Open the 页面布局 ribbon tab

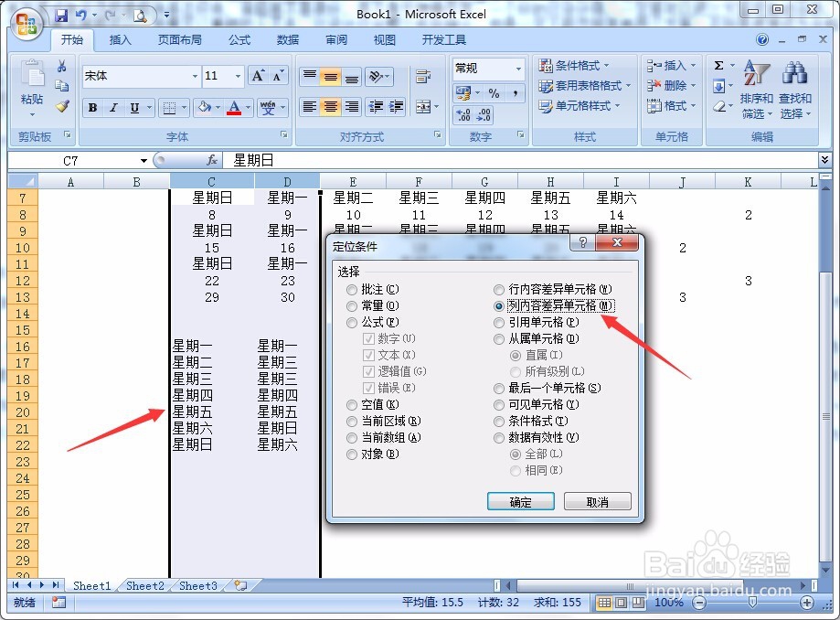[x=179, y=39]
